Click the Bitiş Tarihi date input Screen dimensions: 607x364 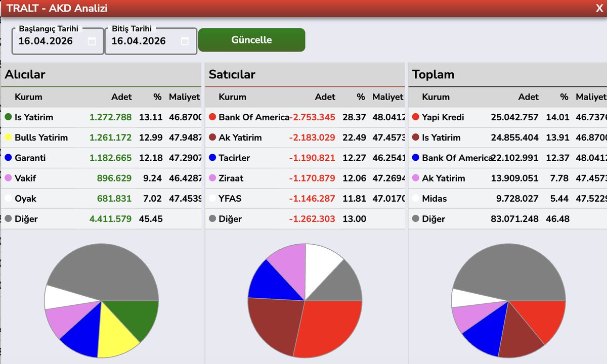click(x=151, y=41)
